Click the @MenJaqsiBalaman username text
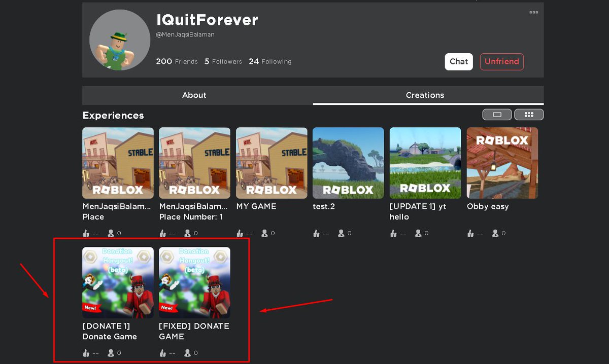 [x=185, y=34]
